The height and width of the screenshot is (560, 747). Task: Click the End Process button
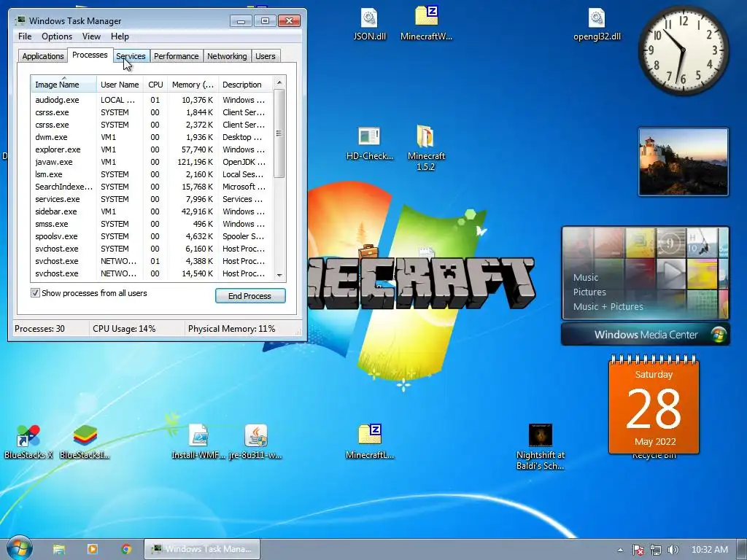pos(250,296)
